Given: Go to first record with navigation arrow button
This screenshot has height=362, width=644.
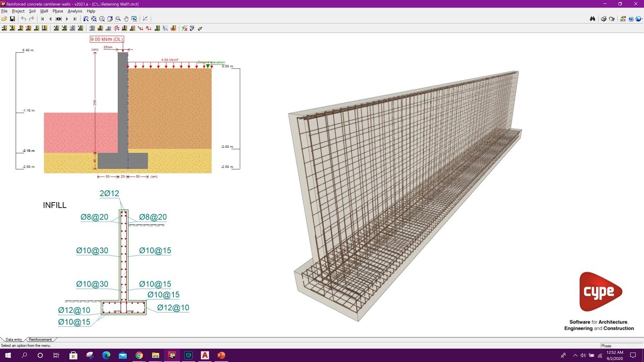Looking at the screenshot, I should 42,19.
